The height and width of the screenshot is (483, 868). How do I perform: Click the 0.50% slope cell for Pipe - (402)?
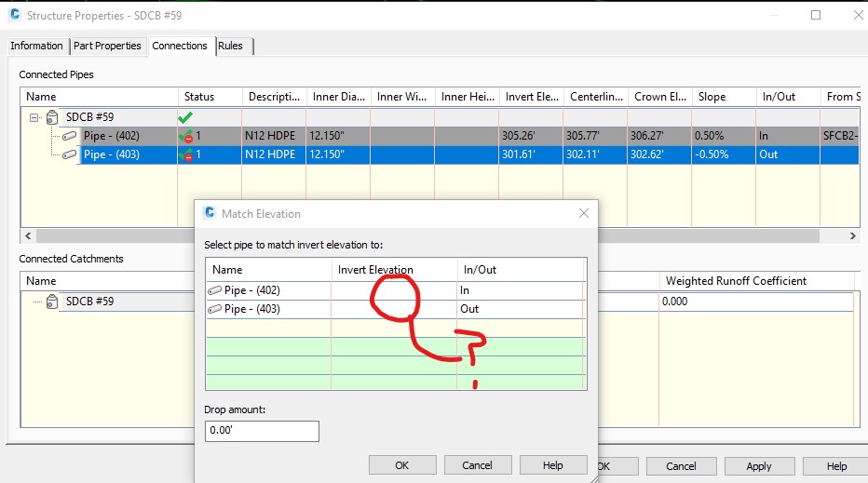[724, 136]
